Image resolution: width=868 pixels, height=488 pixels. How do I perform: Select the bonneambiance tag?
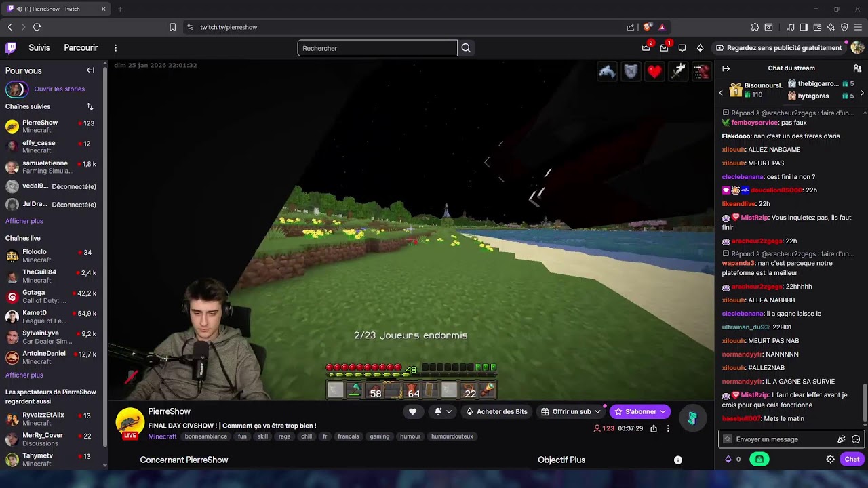pos(206,436)
